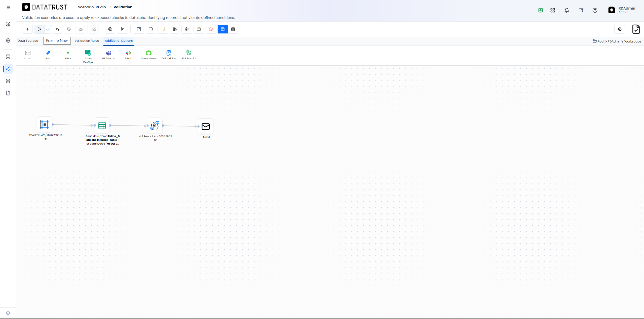Select the MS Teams option
This screenshot has width=644, height=319.
(x=108, y=55)
